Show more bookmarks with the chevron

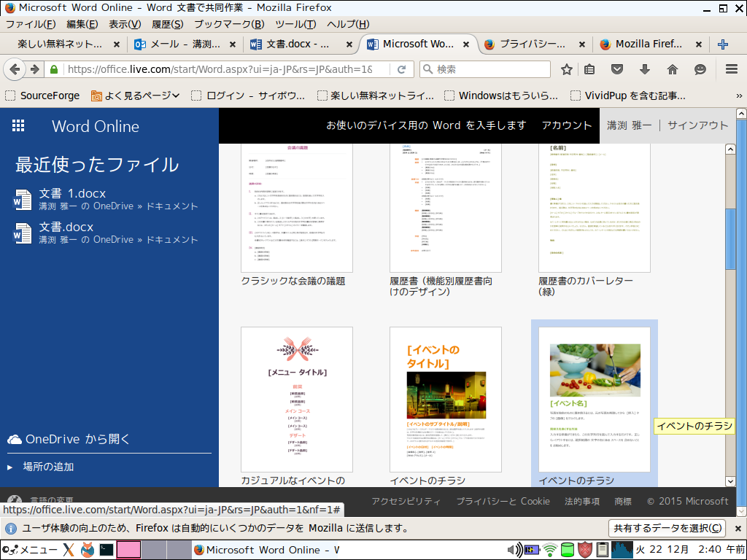(x=739, y=96)
